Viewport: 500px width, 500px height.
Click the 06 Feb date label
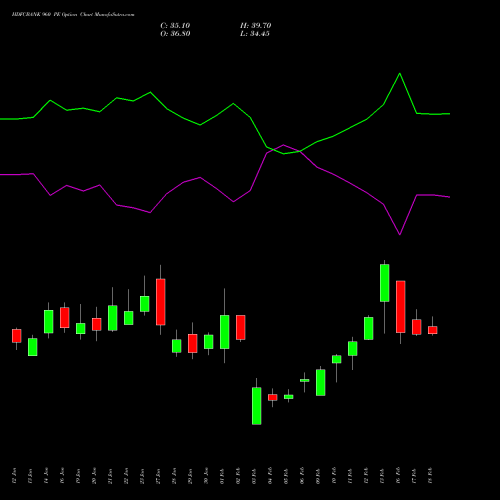[x=302, y=476]
